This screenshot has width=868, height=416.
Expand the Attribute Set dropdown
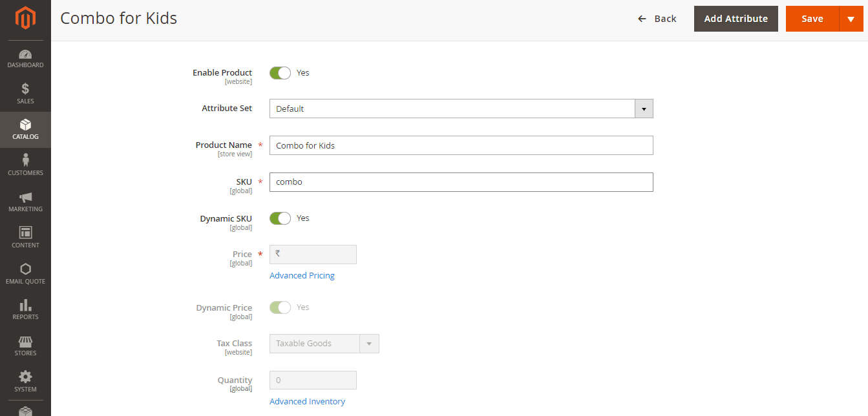click(x=461, y=109)
